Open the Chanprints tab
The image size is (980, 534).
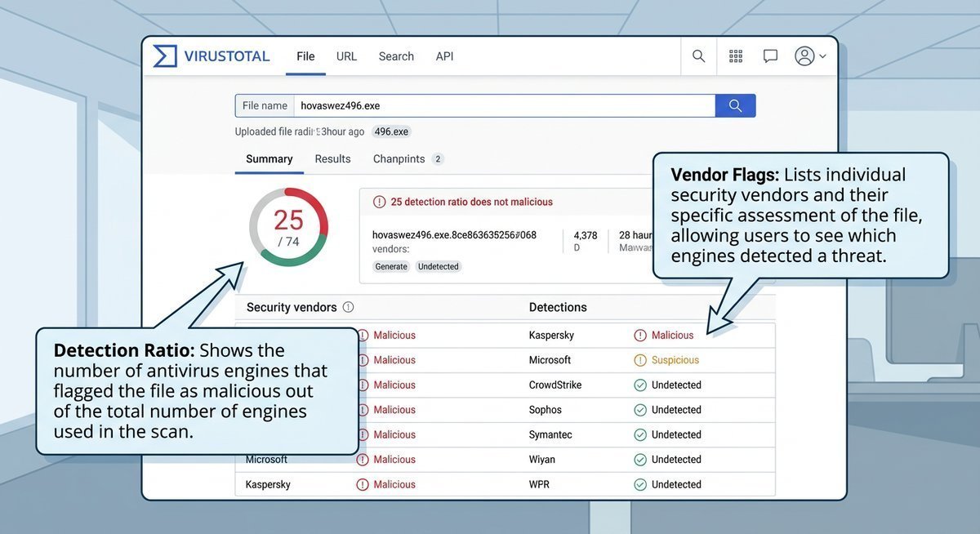pos(399,159)
